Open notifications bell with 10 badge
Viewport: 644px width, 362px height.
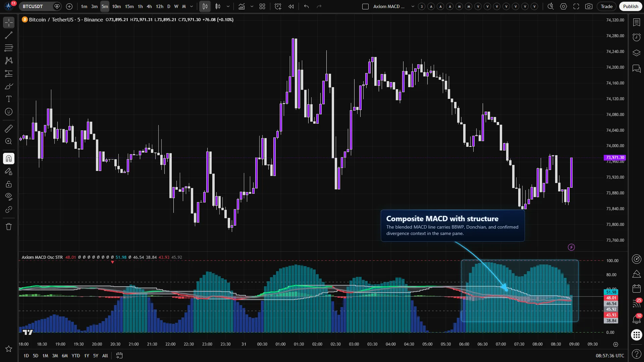pyautogui.click(x=637, y=319)
